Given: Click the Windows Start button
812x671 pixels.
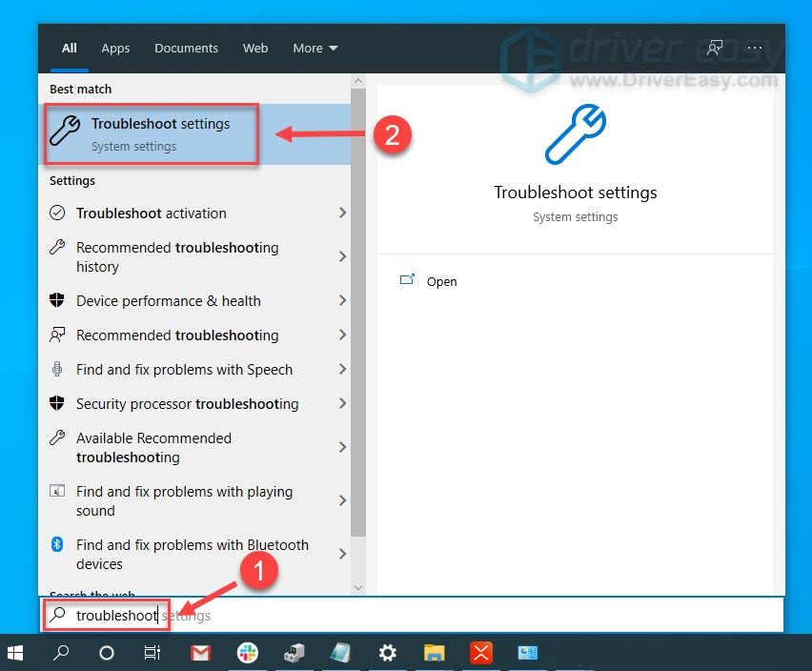Looking at the screenshot, I should click(x=15, y=653).
